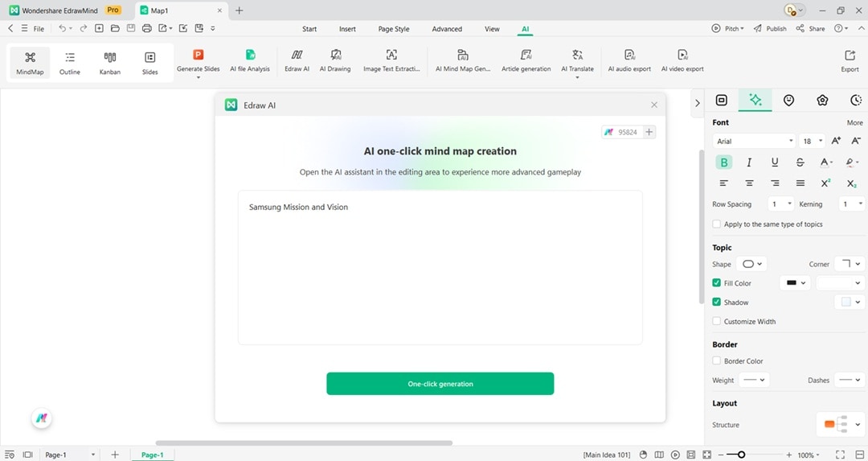The height and width of the screenshot is (461, 868).
Task: Open the Page Style tab
Action: point(394,29)
